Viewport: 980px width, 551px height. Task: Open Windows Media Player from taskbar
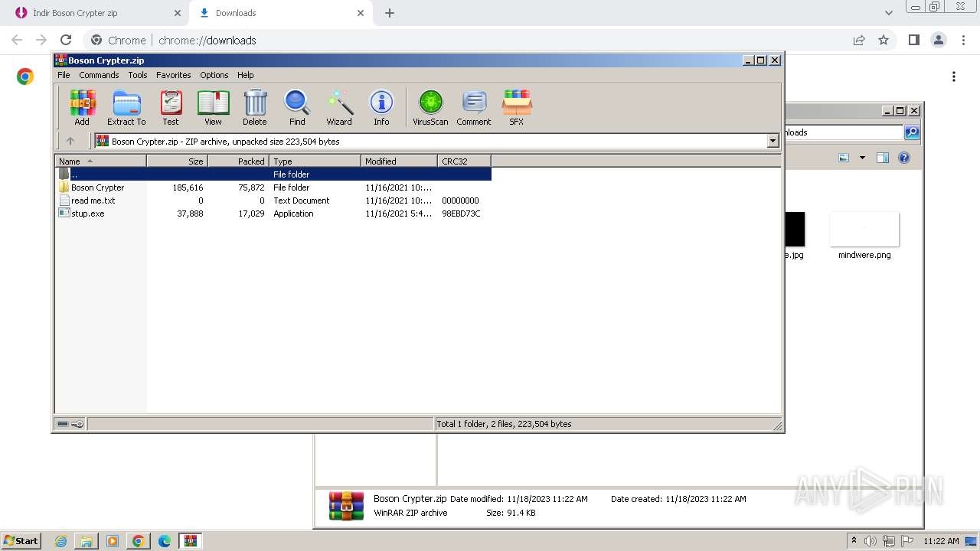click(113, 541)
